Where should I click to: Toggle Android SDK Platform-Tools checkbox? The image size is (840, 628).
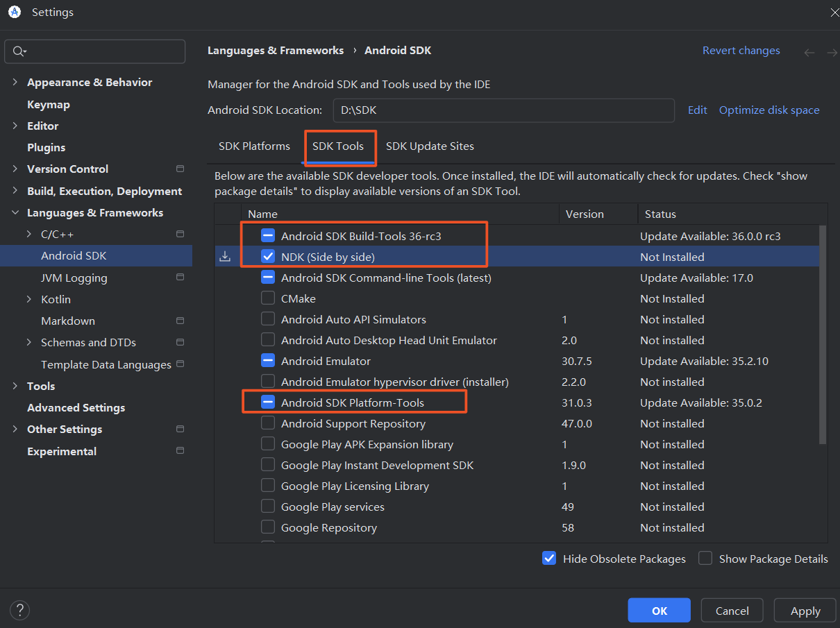(x=268, y=402)
